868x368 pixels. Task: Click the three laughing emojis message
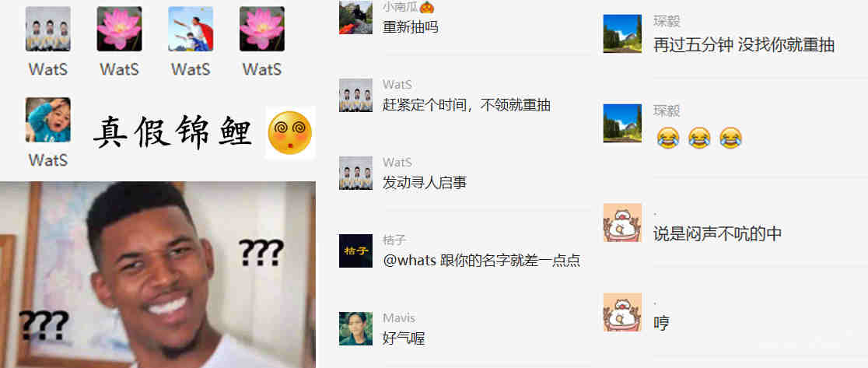pyautogui.click(x=698, y=137)
